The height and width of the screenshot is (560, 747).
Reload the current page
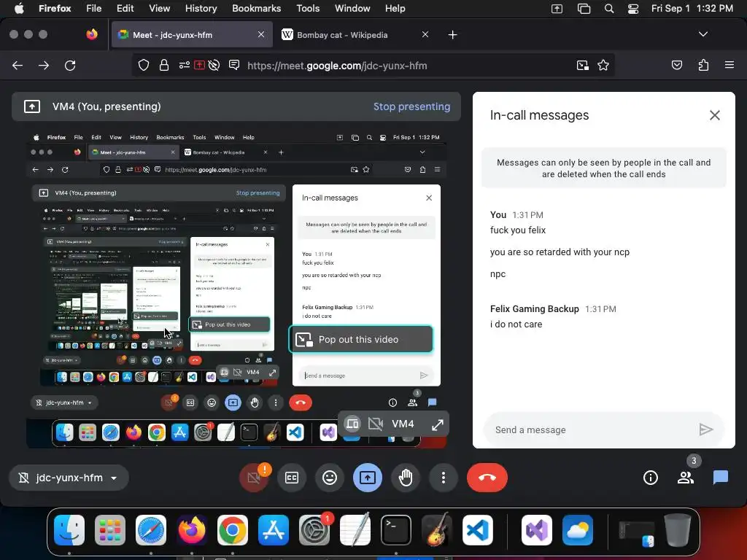point(70,66)
